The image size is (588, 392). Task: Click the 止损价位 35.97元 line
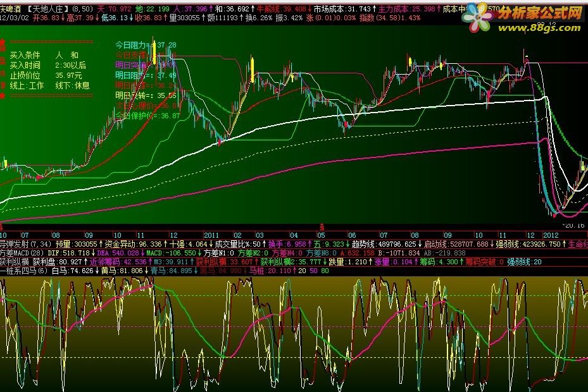click(46, 76)
